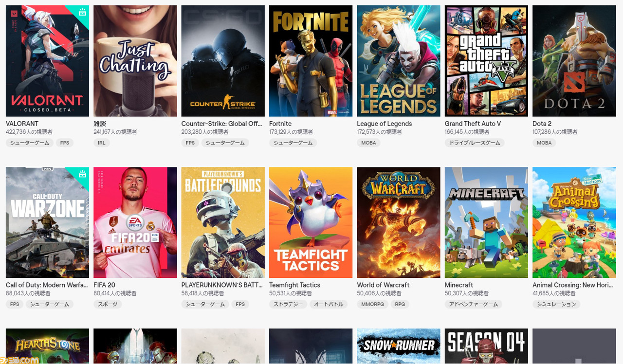
Task: Open the Teamfight Tactics cover
Action: [x=311, y=223]
